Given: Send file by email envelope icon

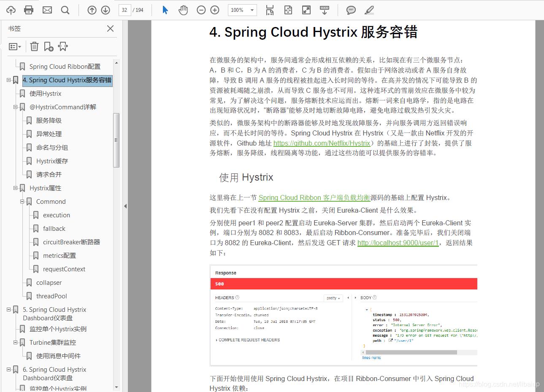Looking at the screenshot, I should (x=47, y=10).
